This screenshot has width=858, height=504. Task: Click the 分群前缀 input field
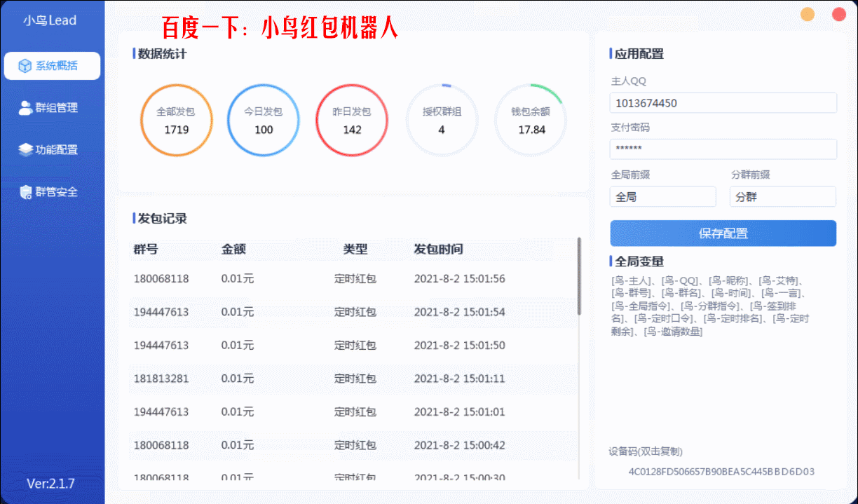click(x=783, y=197)
